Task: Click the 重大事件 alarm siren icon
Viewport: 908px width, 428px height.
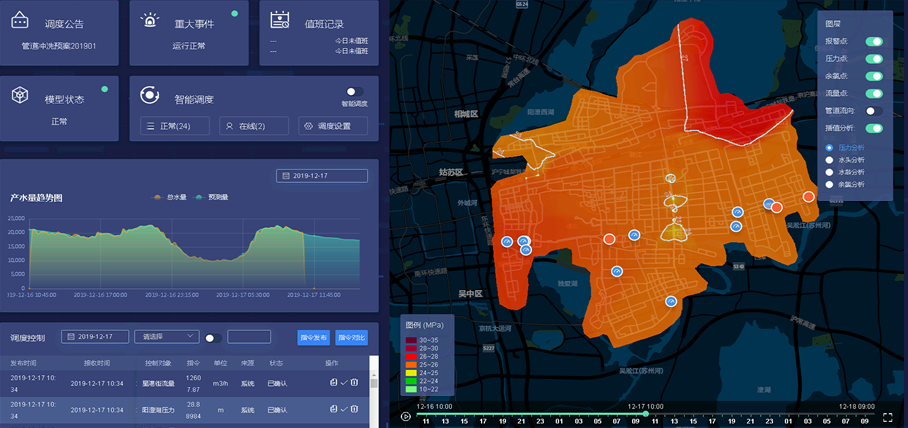Action: point(150,20)
